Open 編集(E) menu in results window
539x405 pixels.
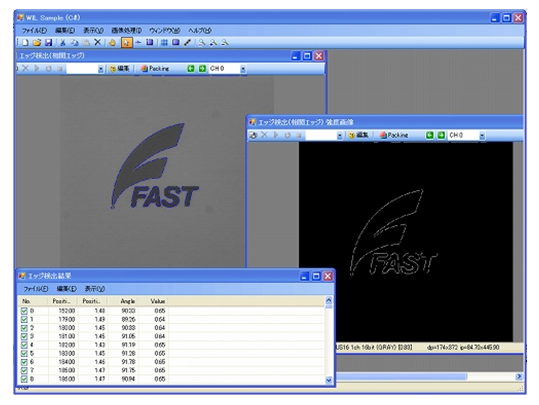point(66,289)
